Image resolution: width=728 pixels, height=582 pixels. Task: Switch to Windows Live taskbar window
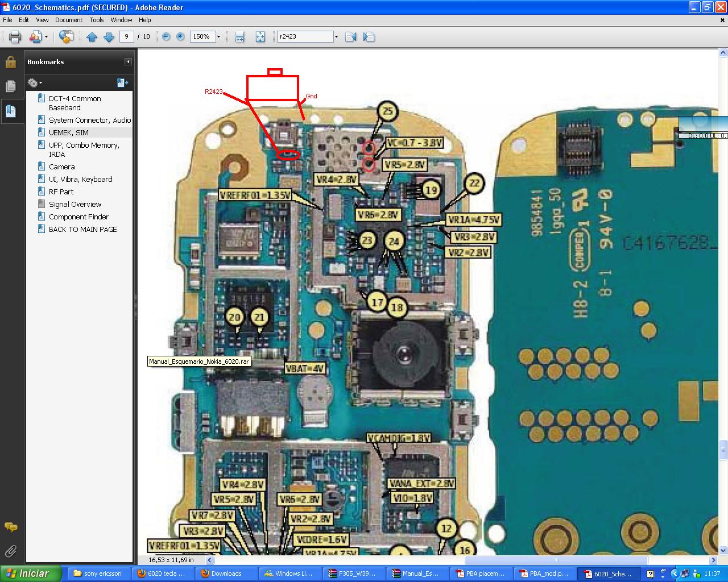(289, 573)
